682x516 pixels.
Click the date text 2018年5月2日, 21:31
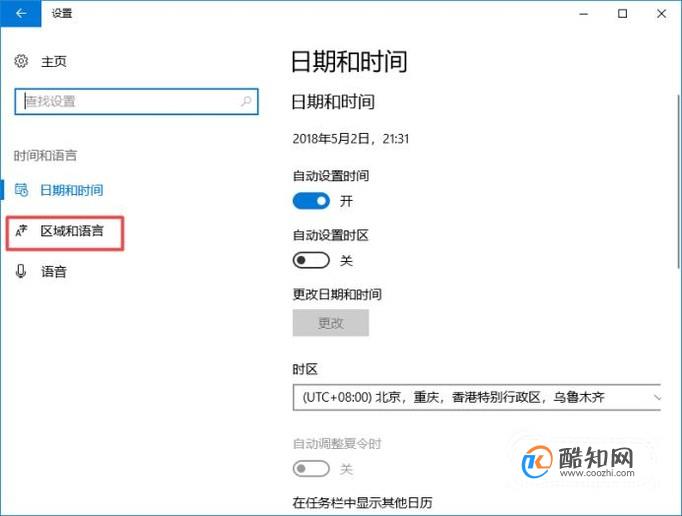(351, 139)
